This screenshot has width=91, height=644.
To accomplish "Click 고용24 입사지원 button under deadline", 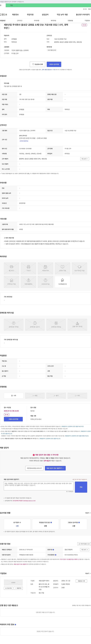I will click(13, 419).
